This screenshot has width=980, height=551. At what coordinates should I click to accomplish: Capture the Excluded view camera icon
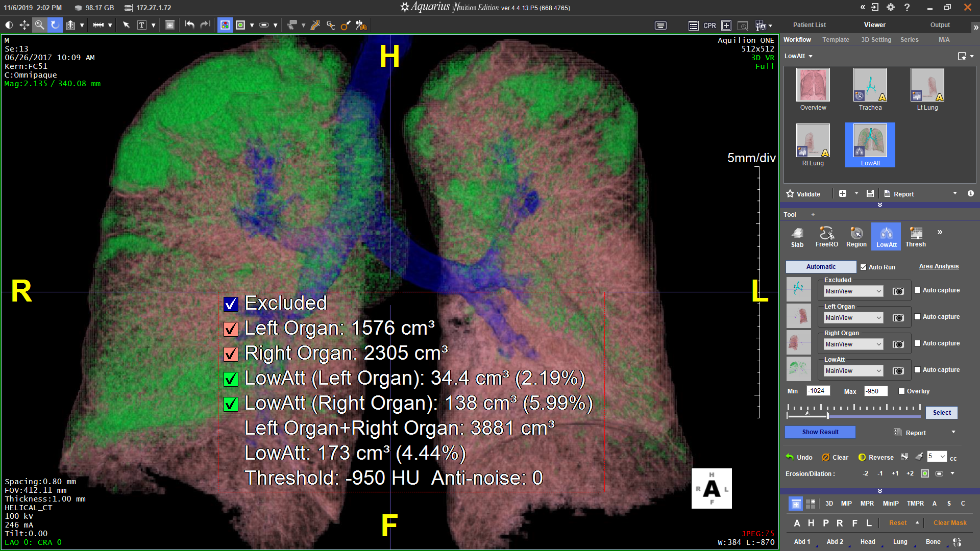(898, 291)
